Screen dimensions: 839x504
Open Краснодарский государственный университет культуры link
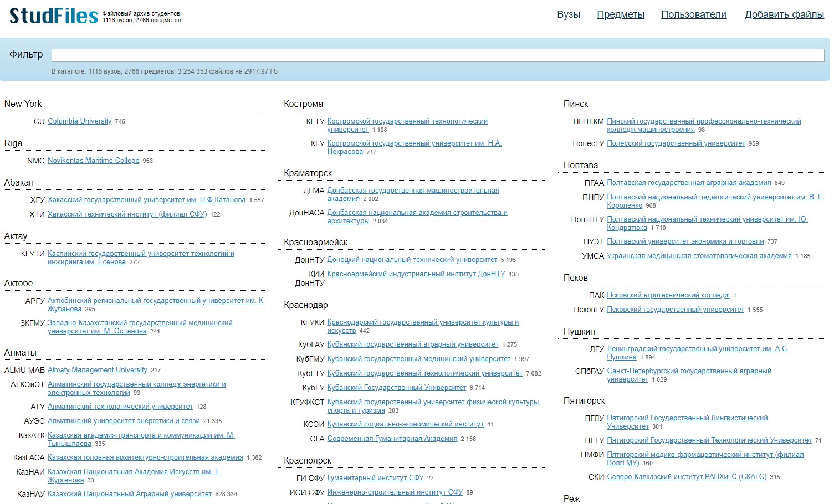(x=423, y=326)
